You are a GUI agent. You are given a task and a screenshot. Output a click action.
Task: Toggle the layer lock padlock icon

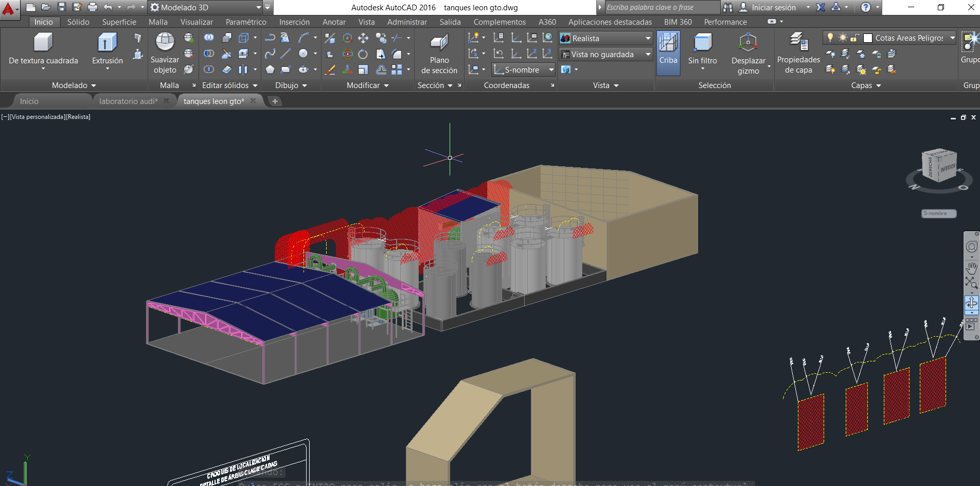click(854, 38)
